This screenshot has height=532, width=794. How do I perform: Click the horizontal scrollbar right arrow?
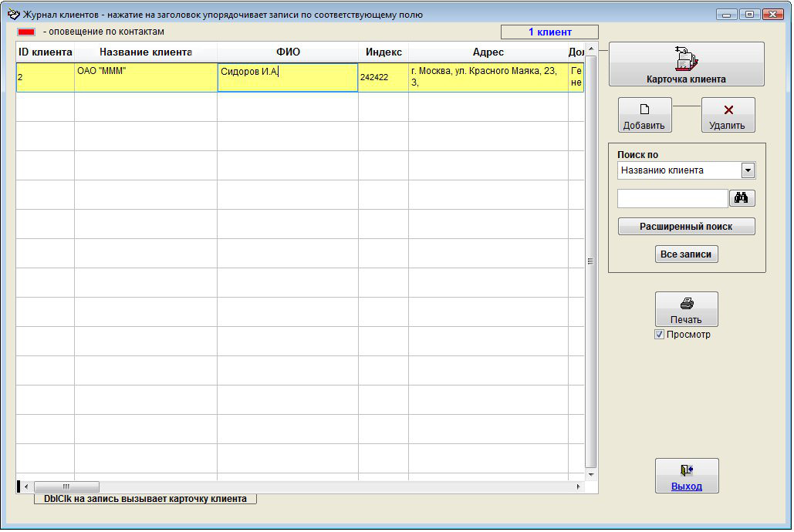[x=579, y=487]
